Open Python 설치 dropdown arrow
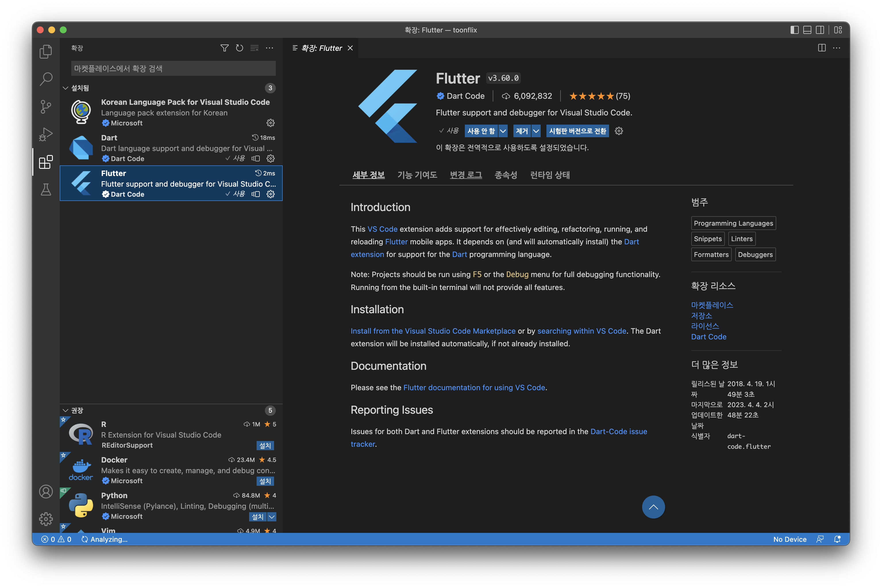This screenshot has height=588, width=882. pyautogui.click(x=272, y=517)
